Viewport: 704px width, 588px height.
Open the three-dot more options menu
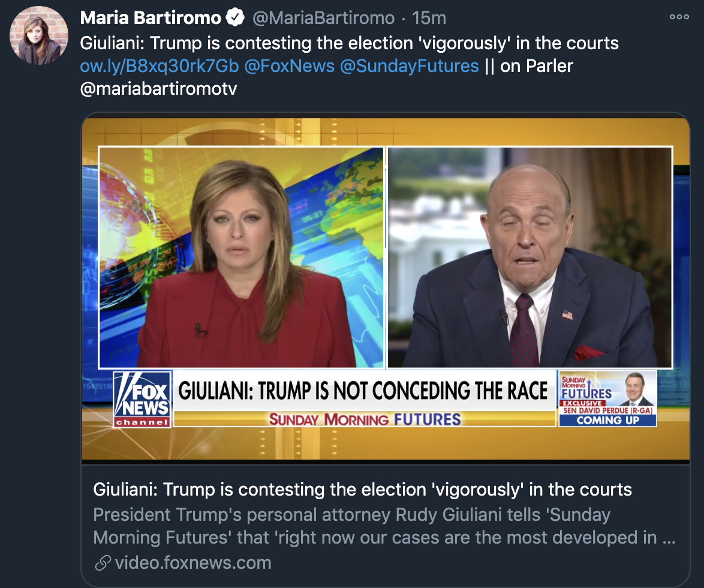coord(679,17)
